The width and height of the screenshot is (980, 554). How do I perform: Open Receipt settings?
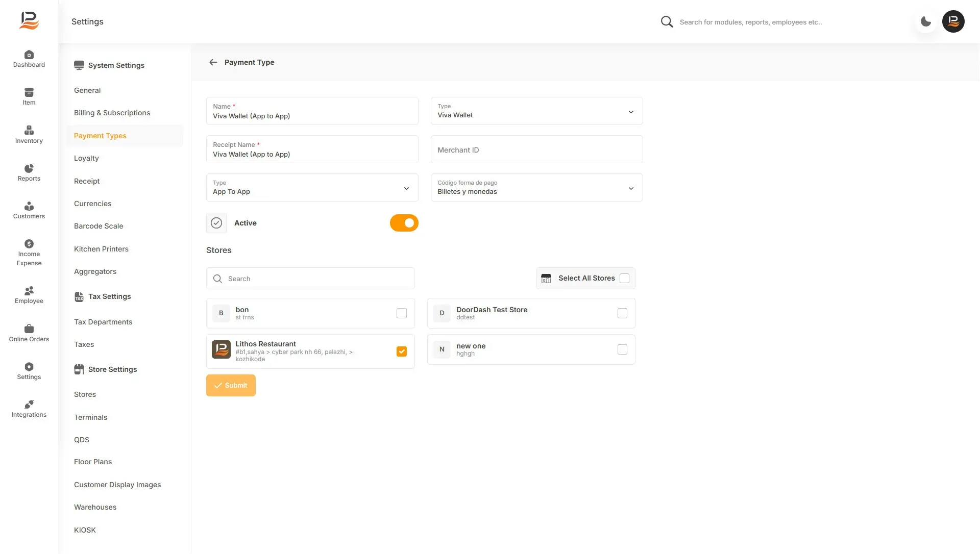click(87, 181)
